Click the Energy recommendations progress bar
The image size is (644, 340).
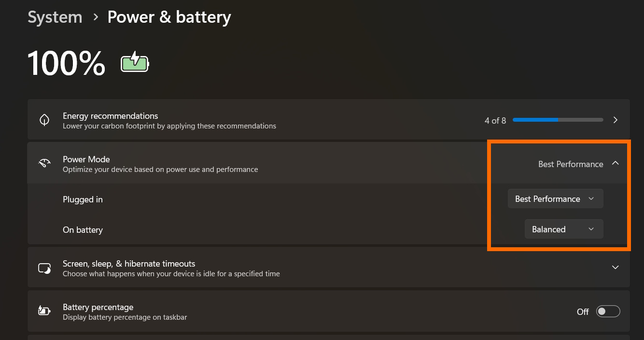[x=558, y=120]
